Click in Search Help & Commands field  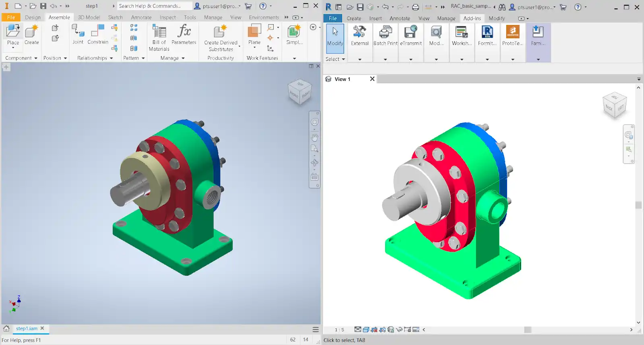[153, 6]
